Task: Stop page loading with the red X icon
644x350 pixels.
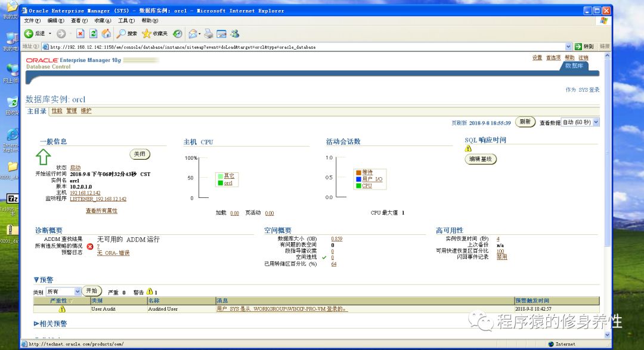Action: [x=80, y=33]
